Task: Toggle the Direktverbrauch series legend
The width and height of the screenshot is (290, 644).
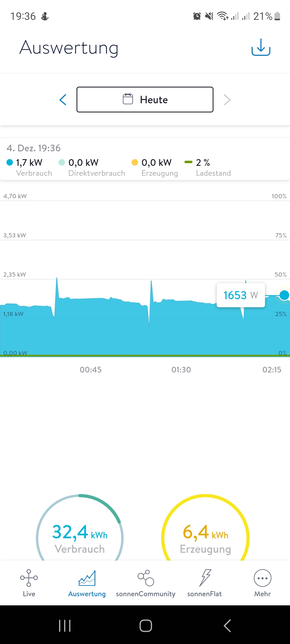Action: pos(92,167)
